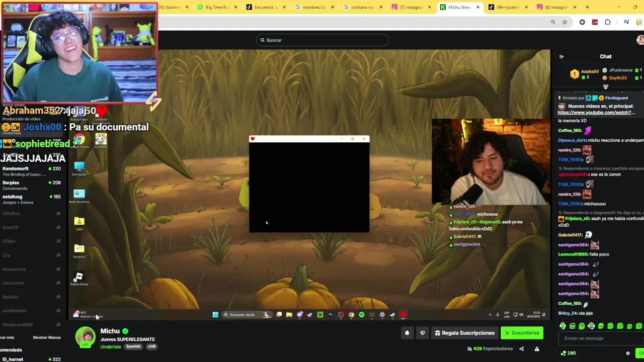Click the Regala Suscripciones button
The image size is (644, 362).
(464, 333)
